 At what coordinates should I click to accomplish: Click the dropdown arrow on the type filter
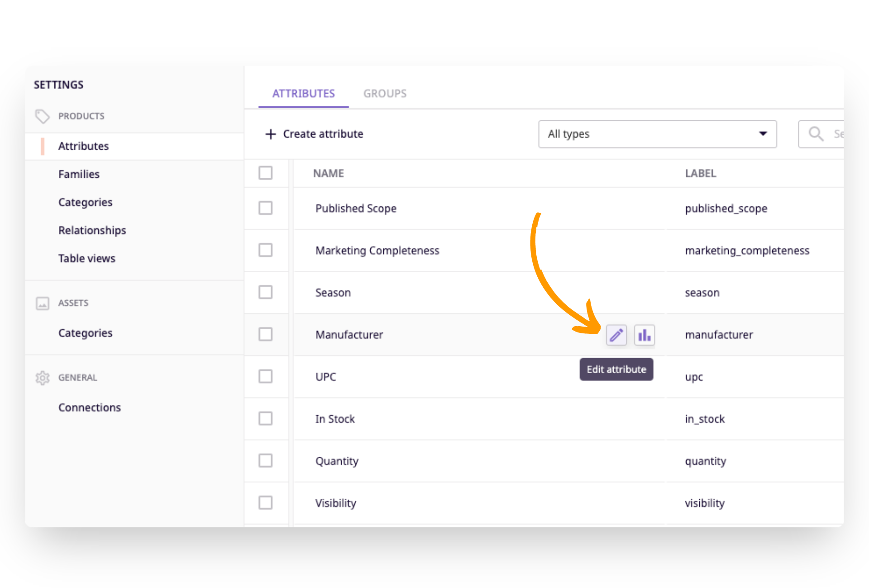coord(763,134)
